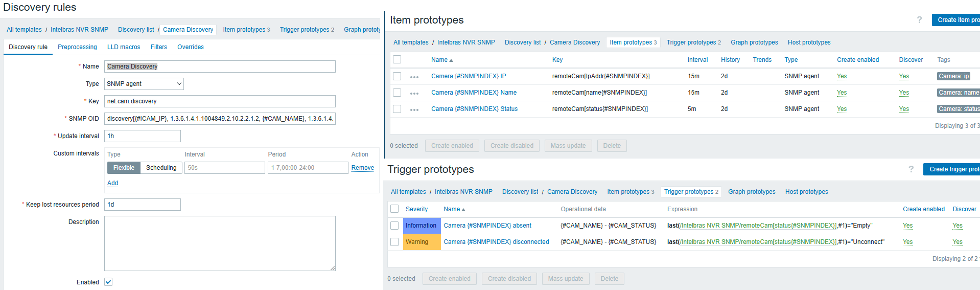Click the Warning severity cell
Screen dimensions: 980x290
[x=422, y=242]
